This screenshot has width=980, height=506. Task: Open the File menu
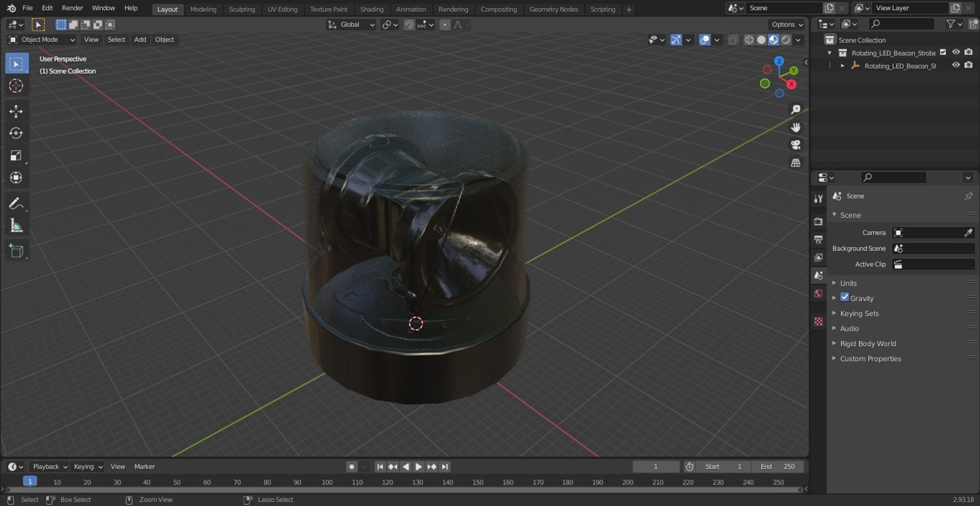click(x=28, y=8)
